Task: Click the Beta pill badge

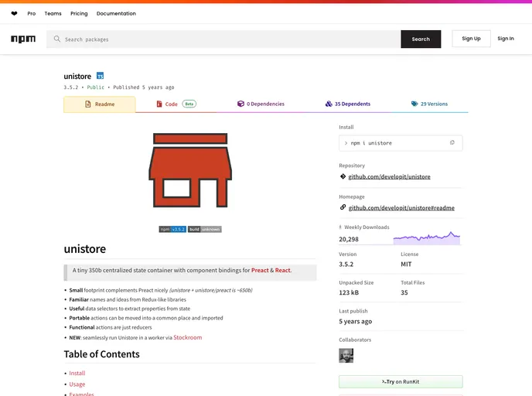Action: click(189, 104)
